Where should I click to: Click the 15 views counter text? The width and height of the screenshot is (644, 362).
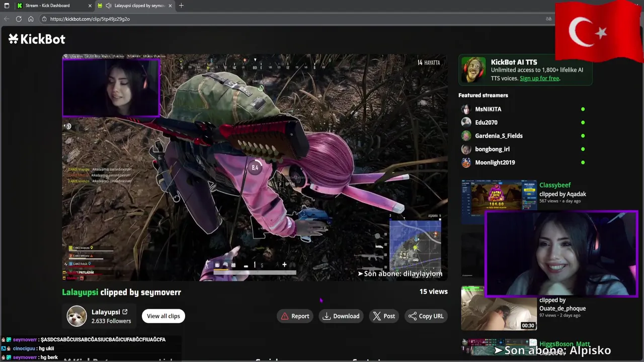433,292
